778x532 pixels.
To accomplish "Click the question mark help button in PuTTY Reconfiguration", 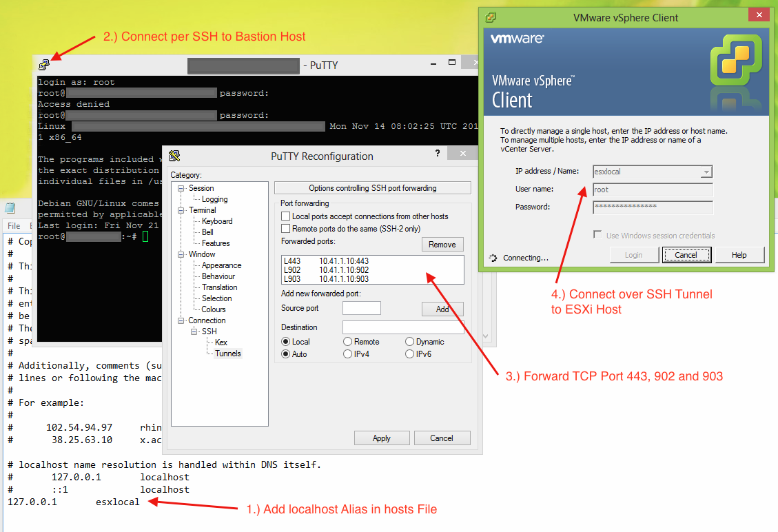I will (437, 153).
